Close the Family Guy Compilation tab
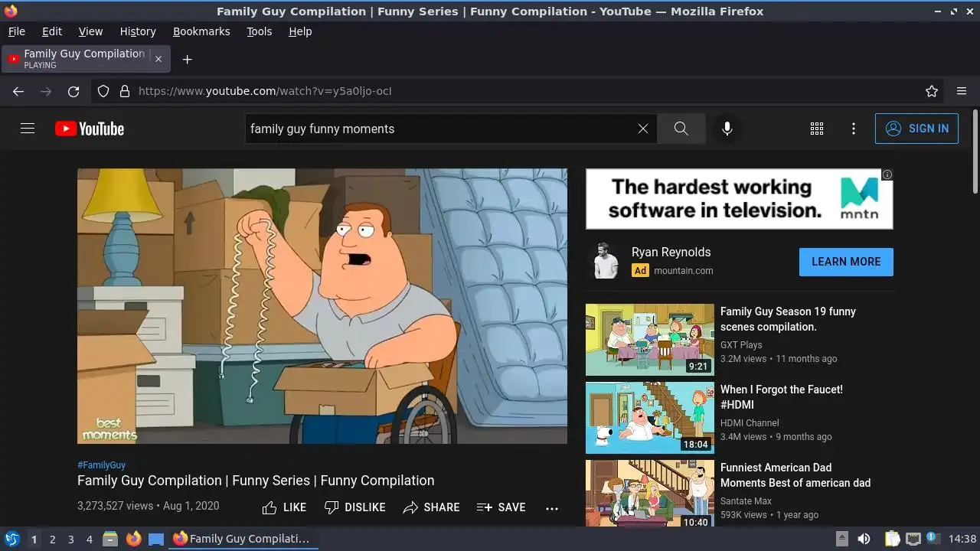The height and width of the screenshot is (551, 980). (x=158, y=59)
